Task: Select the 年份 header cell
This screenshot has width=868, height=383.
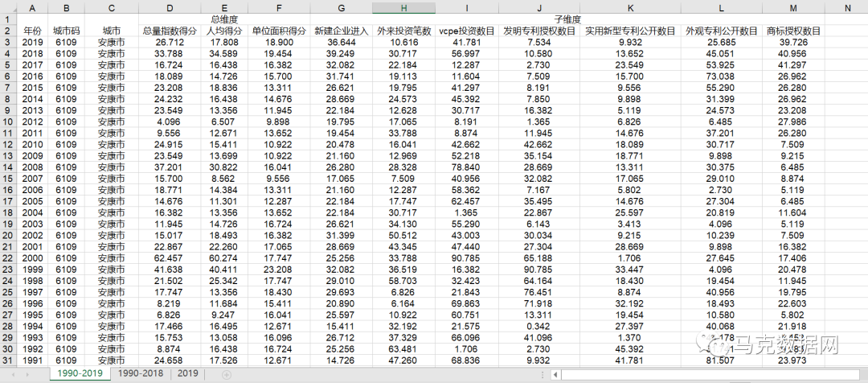Action: 32,31
